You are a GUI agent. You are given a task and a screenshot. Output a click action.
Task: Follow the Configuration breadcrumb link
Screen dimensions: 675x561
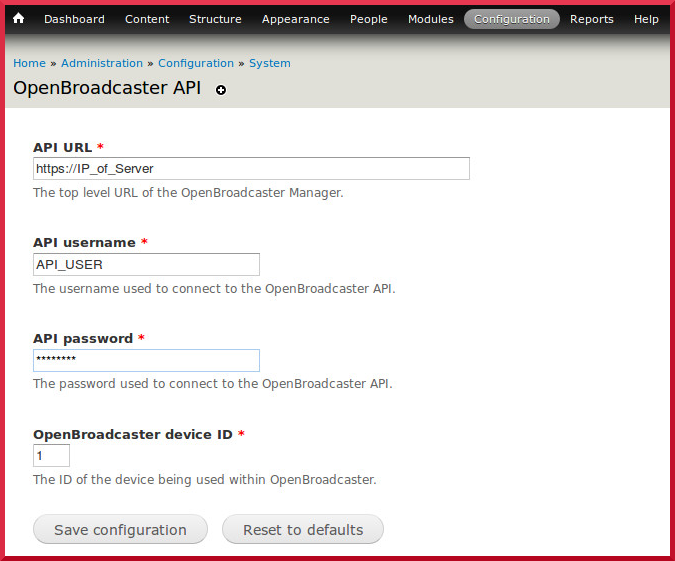(196, 63)
